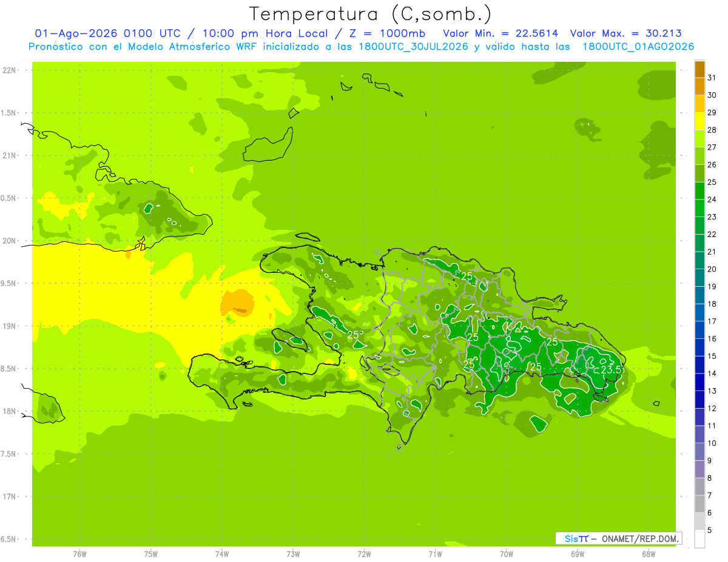Image resolution: width=728 pixels, height=562 pixels.
Task: Click the WRF model forecast description line
Action: [361, 47]
